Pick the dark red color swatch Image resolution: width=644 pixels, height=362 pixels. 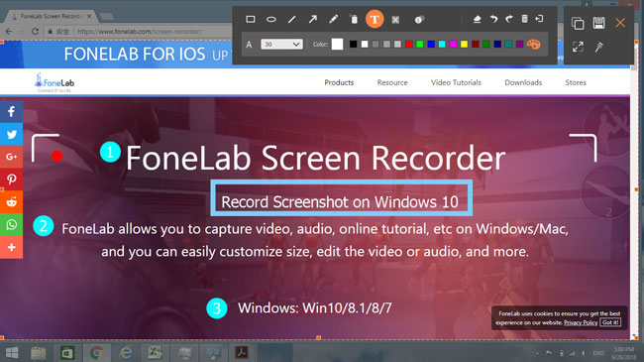[x=476, y=44]
